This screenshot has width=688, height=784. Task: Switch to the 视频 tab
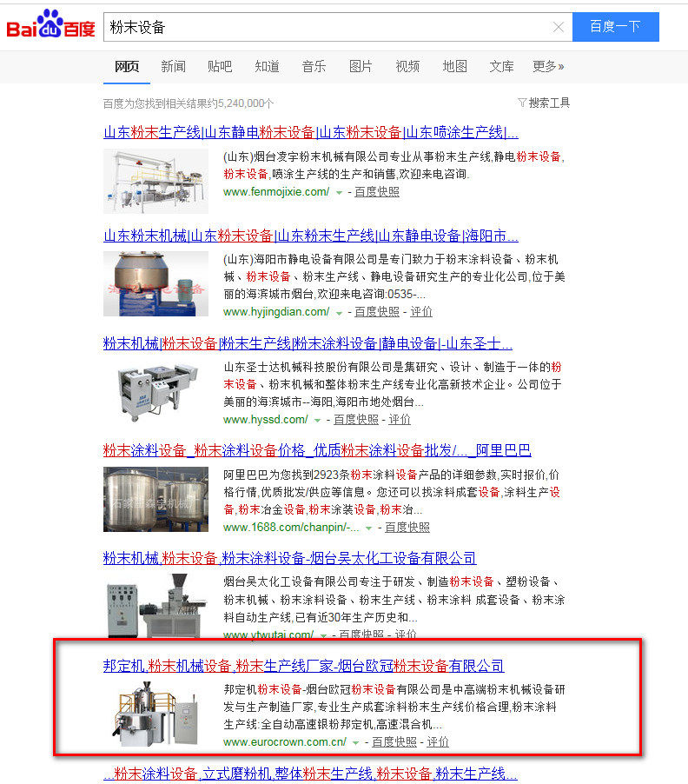pyautogui.click(x=407, y=67)
